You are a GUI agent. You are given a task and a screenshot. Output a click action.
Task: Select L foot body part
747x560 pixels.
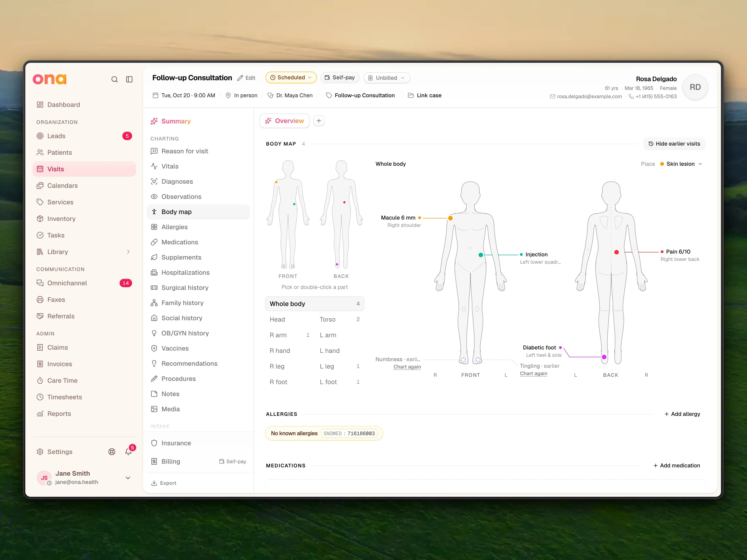(x=340, y=382)
